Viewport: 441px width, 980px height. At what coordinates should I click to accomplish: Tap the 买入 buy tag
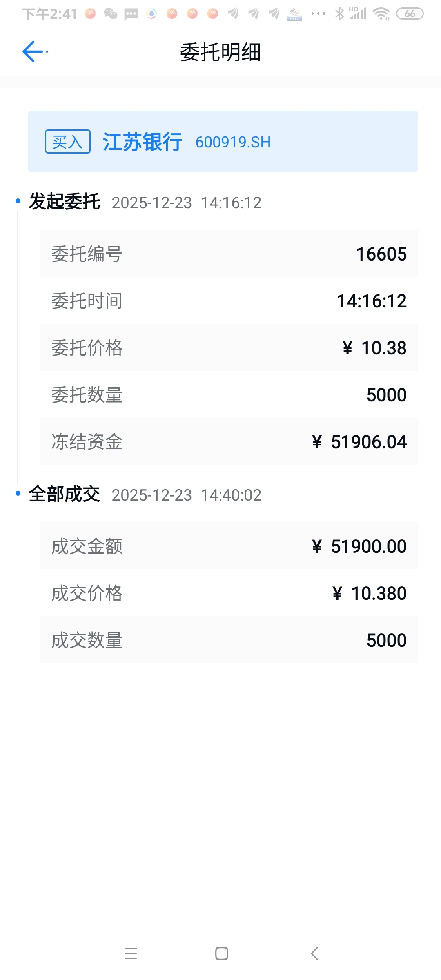67,142
